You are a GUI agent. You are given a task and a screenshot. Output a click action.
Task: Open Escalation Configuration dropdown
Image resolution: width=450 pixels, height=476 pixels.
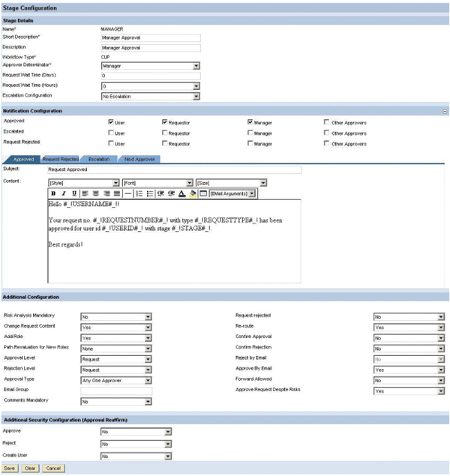pos(151,96)
